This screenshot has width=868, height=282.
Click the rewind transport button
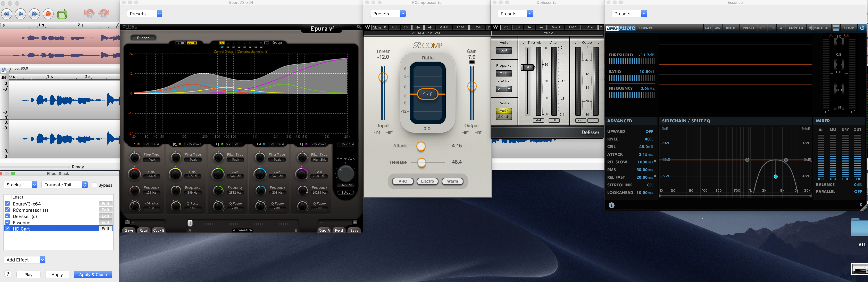pos(6,14)
